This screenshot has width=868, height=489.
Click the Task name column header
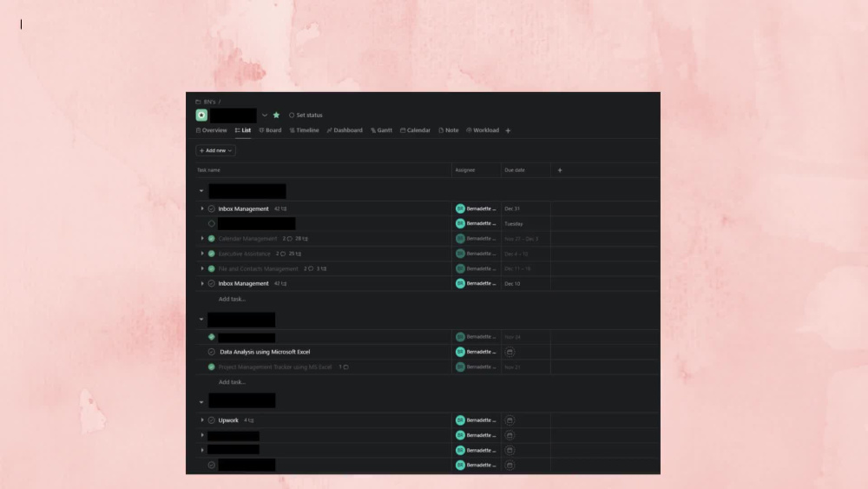208,170
